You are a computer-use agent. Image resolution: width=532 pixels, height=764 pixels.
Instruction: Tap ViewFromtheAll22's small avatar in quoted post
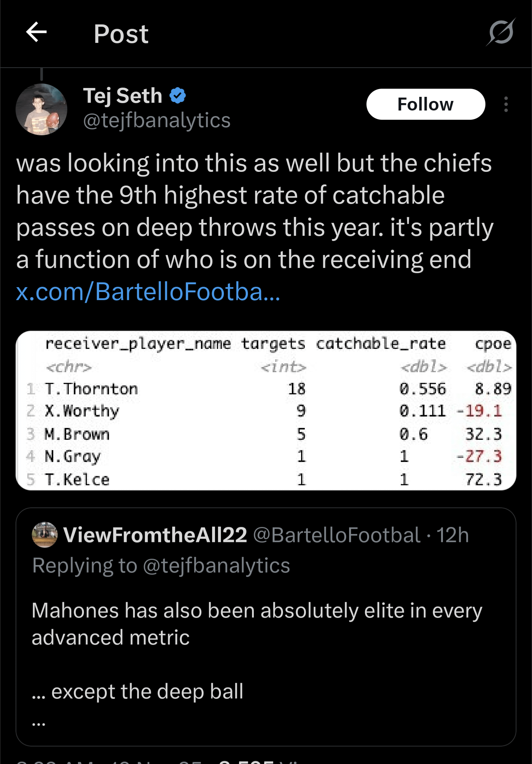click(45, 534)
